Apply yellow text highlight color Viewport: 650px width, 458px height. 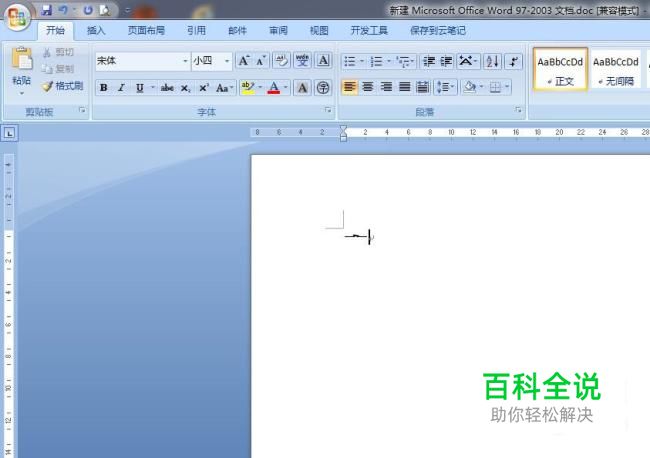click(247, 88)
